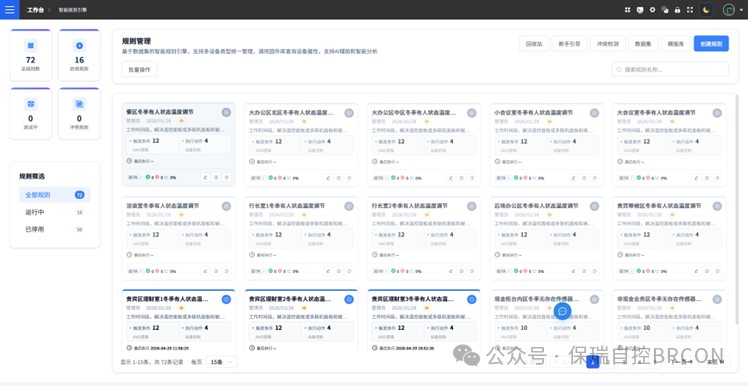Toggle status circle on 洽谈室 rule card
This screenshot has height=386, width=748.
coord(226,206)
